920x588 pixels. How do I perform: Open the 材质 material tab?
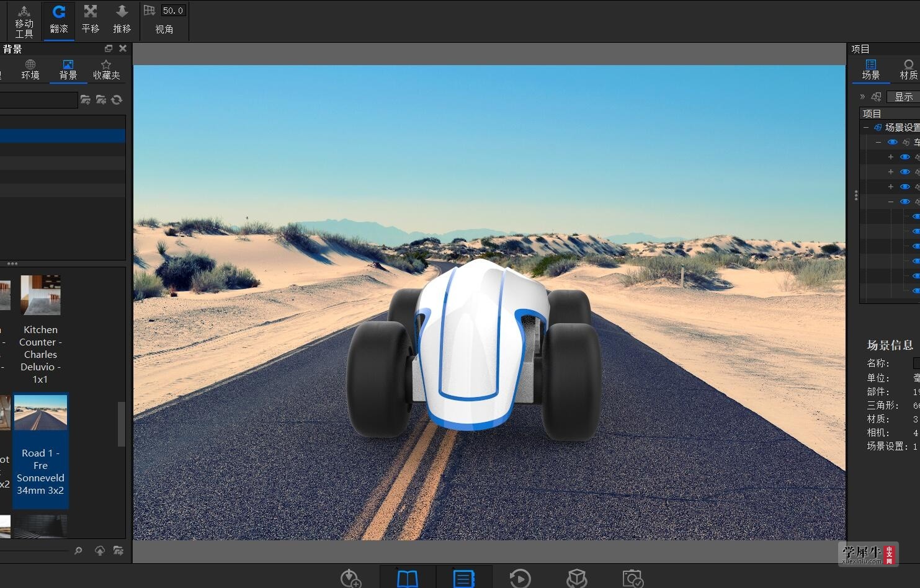click(908, 69)
